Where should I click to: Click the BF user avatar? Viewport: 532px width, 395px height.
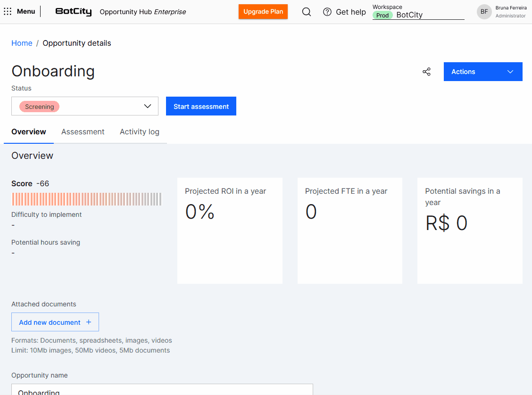coord(484,12)
